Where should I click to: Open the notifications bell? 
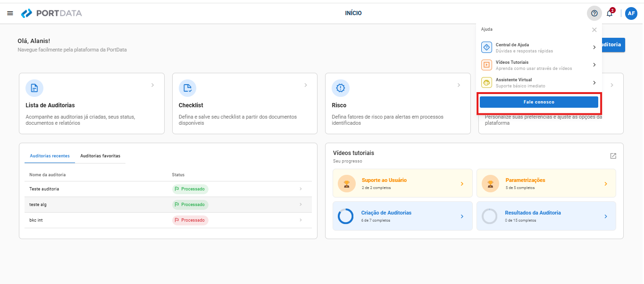point(610,13)
